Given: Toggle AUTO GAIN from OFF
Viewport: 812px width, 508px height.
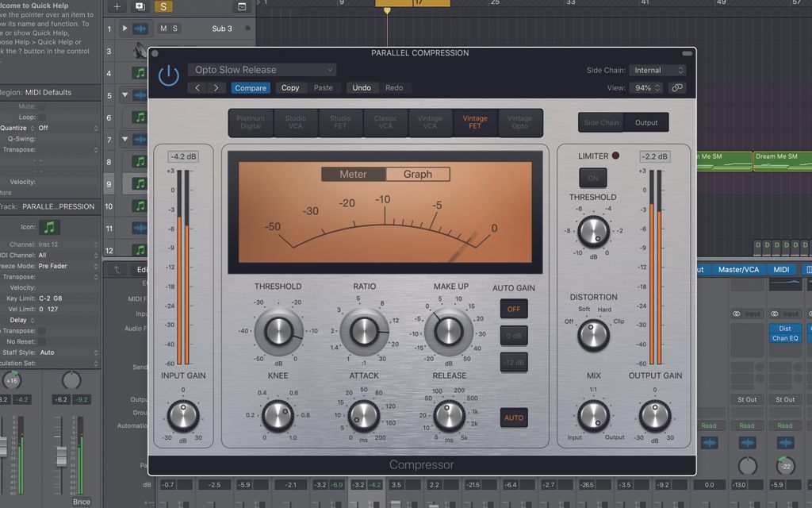Looking at the screenshot, I should coord(513,308).
